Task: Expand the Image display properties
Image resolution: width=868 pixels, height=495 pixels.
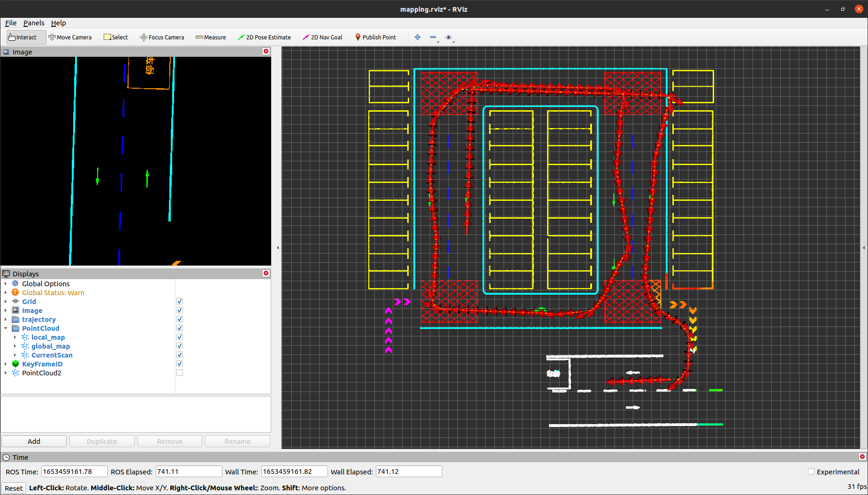Action: coord(6,310)
